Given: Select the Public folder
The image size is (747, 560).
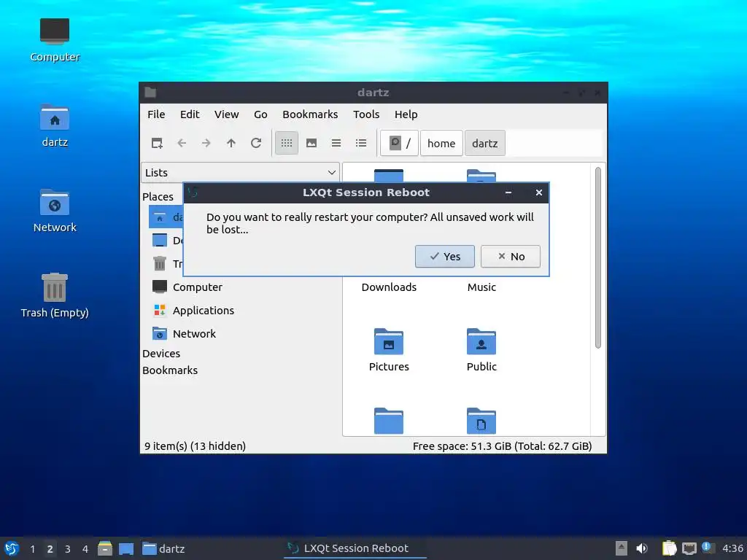Looking at the screenshot, I should coord(481,350).
